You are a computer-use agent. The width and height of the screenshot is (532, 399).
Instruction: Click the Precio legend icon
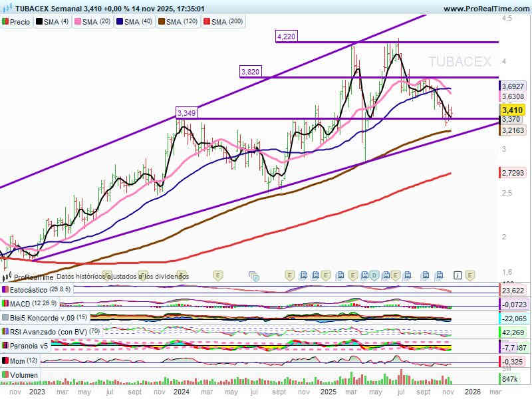[6, 22]
